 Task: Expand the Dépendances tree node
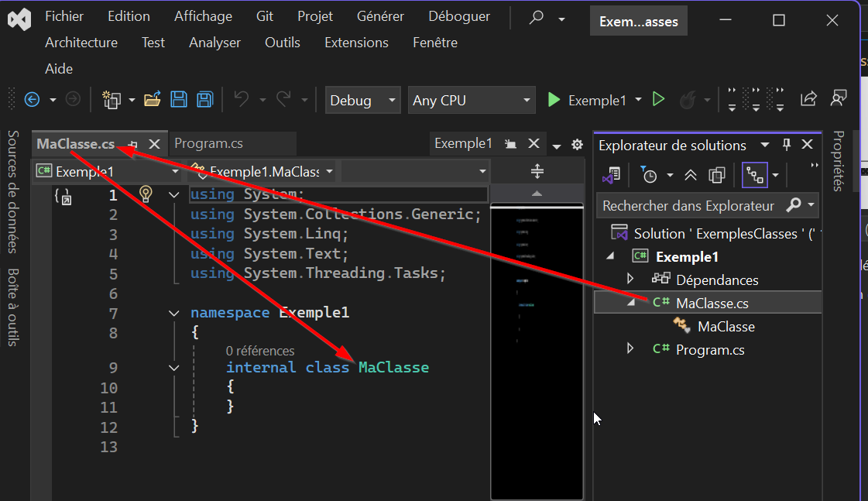coord(630,279)
